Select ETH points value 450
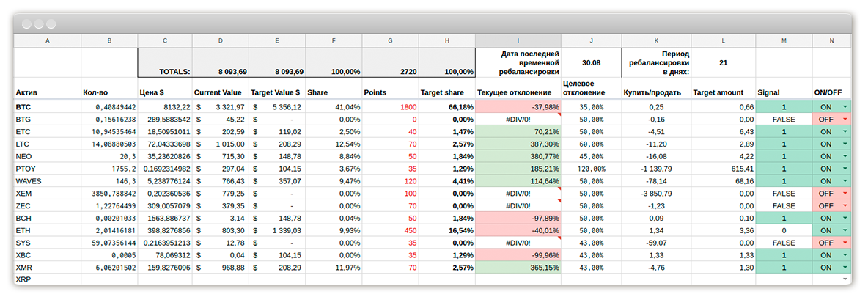Viewport: 868px width, 297px height. [x=390, y=230]
